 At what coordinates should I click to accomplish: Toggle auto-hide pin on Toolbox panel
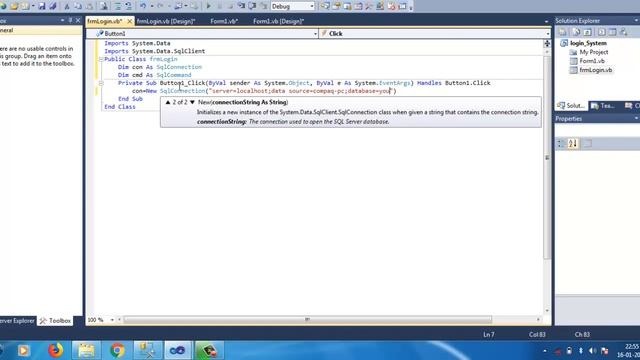point(70,20)
